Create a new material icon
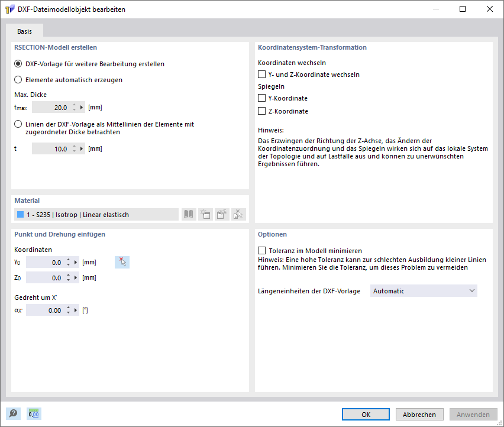Image resolution: width=504 pixels, height=427 pixels. 205,214
